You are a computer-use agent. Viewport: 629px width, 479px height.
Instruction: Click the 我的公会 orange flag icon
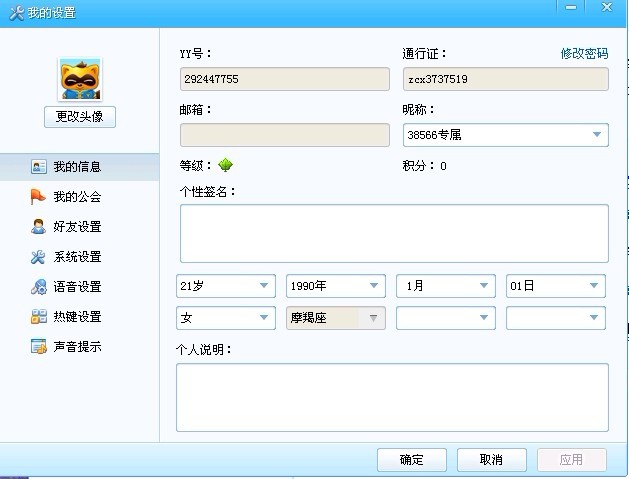(x=38, y=197)
